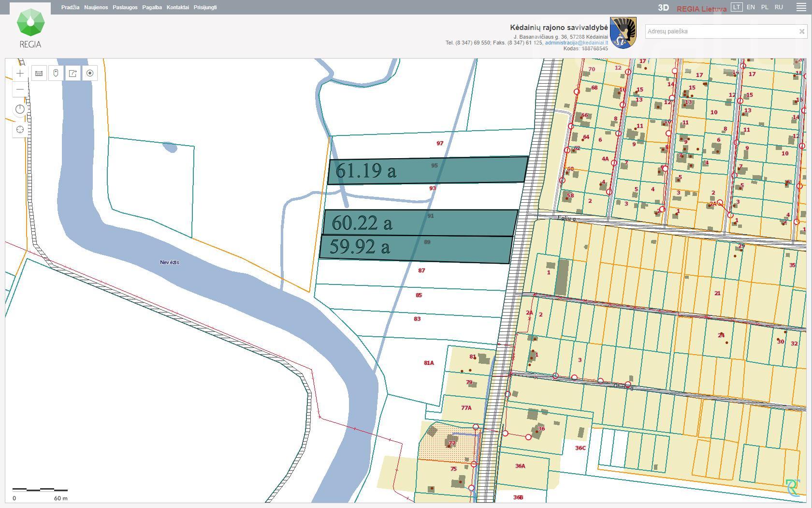Screen dimensions: 812x508
Task: Switch language to LT
Action: coord(737,7)
